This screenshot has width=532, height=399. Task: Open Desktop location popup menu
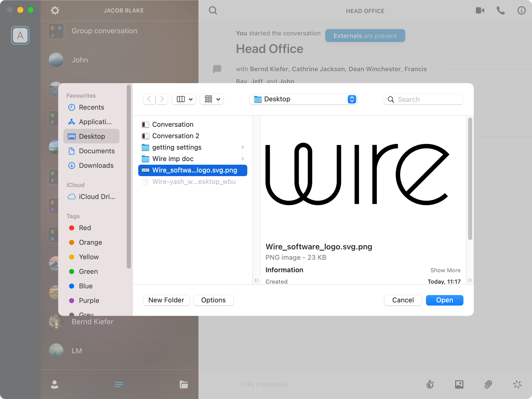pos(303,99)
